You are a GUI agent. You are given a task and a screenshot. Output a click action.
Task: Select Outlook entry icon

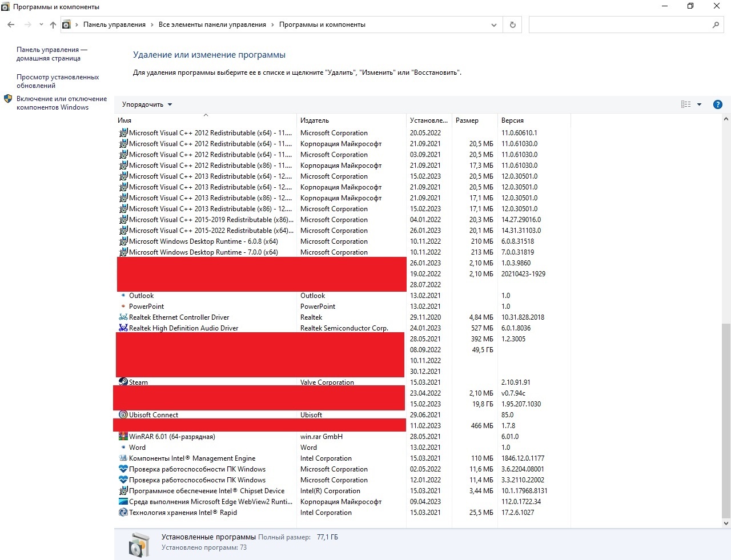pos(123,296)
